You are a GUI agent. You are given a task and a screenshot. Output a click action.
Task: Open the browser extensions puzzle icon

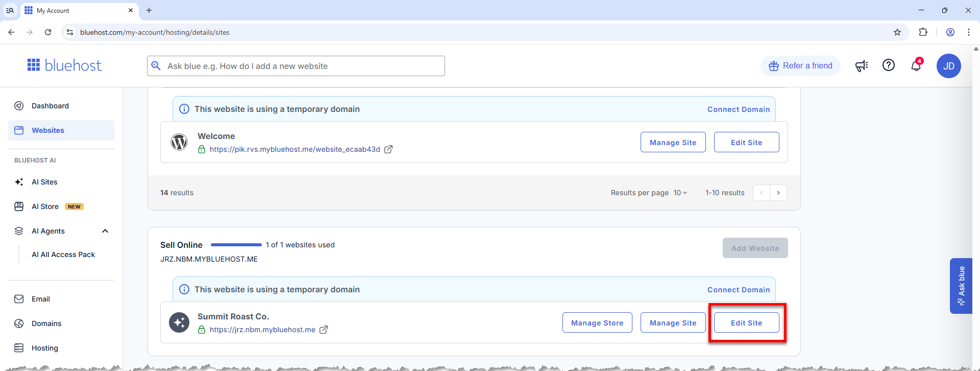click(x=923, y=32)
